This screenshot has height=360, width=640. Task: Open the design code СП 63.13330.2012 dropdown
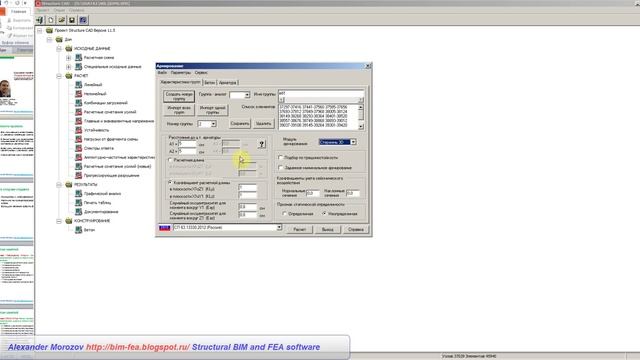[x=279, y=227]
